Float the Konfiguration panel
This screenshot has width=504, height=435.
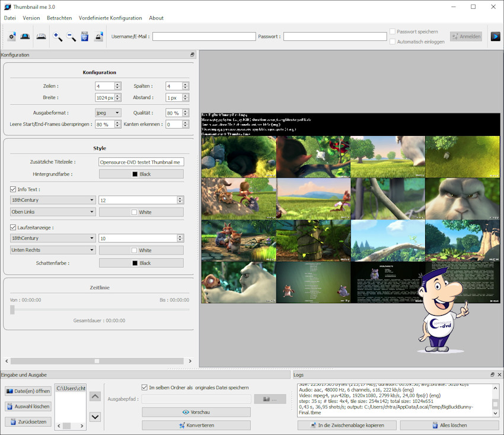click(192, 55)
